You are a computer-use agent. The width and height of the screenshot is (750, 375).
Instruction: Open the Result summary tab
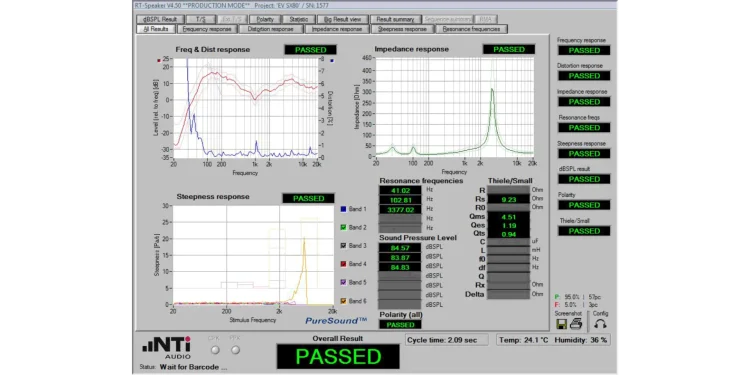point(395,19)
